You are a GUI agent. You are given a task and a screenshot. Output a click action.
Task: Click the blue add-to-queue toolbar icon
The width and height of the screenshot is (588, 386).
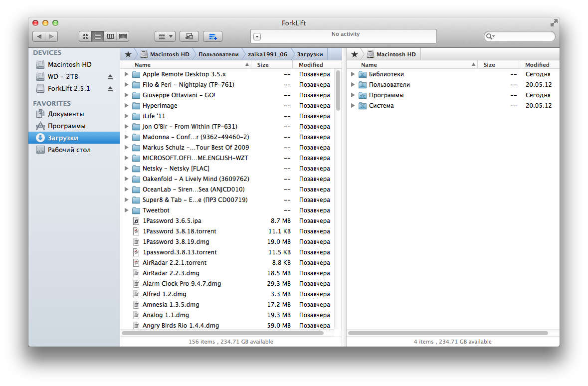[x=213, y=36]
